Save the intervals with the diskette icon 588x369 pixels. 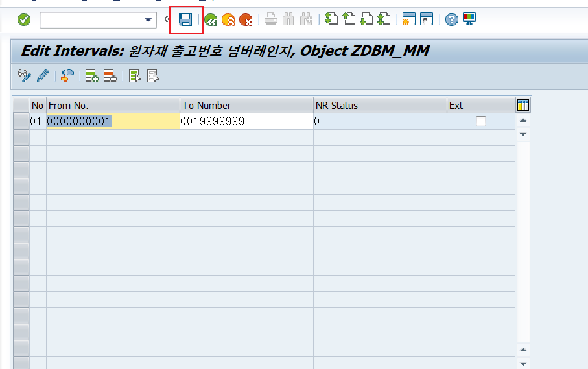point(185,19)
